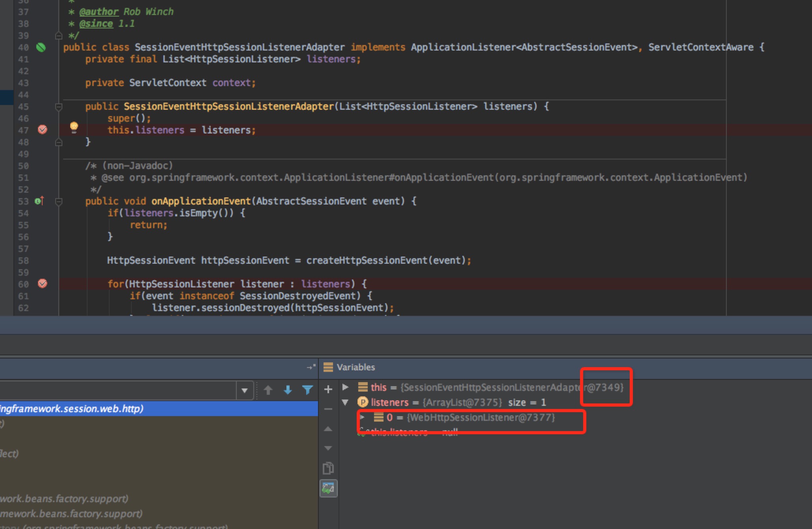The height and width of the screenshot is (529, 812).
Task: Toggle the breakpoint on line 47
Action: click(x=42, y=129)
